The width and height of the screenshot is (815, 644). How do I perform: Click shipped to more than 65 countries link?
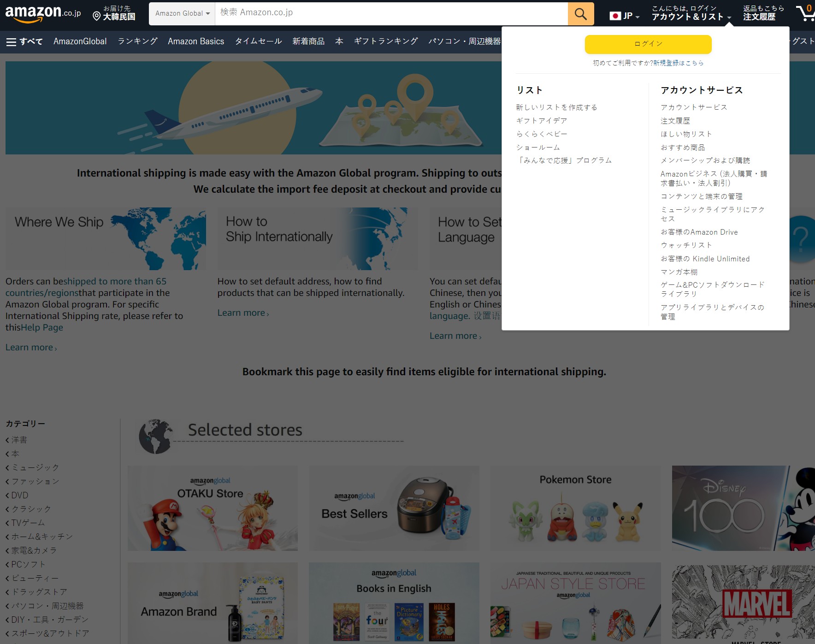point(86,287)
